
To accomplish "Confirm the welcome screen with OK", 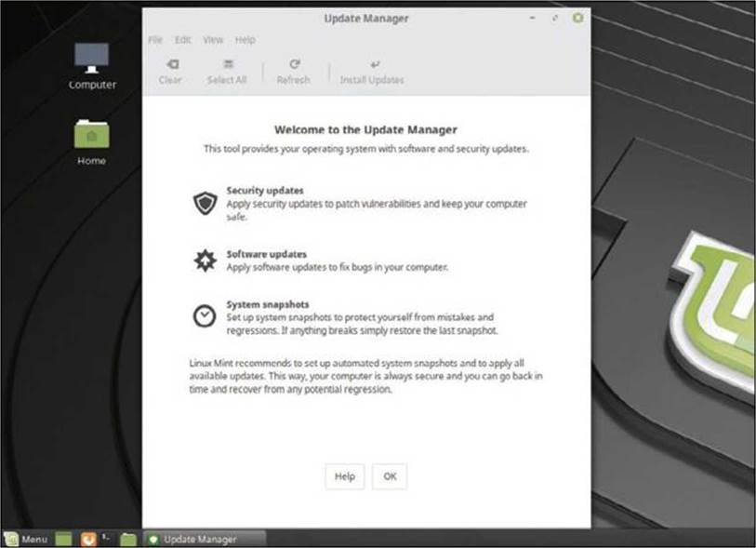I will click(390, 476).
